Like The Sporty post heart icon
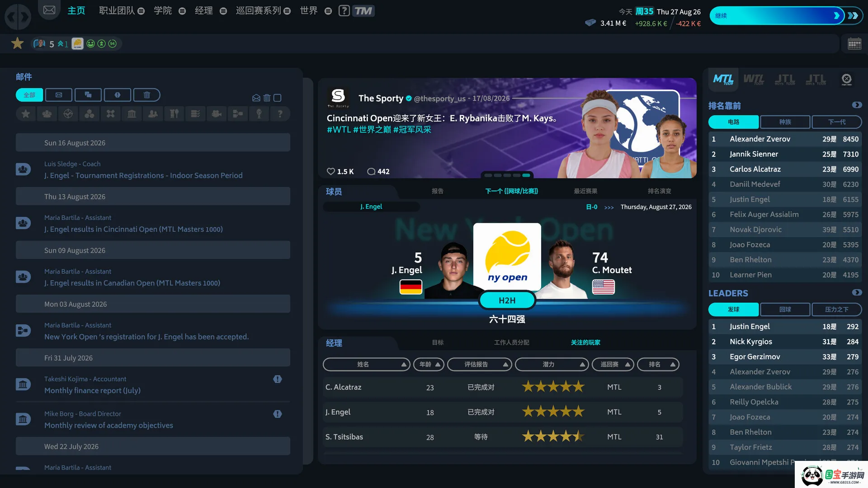Viewport: 868px width, 488px height. tap(331, 172)
